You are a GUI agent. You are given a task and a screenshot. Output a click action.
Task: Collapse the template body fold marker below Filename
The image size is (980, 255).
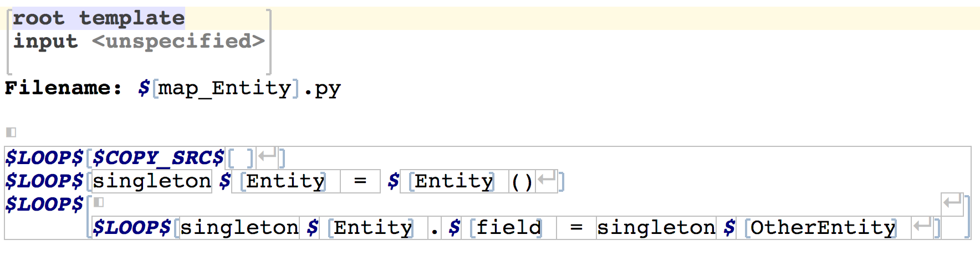[x=11, y=132]
